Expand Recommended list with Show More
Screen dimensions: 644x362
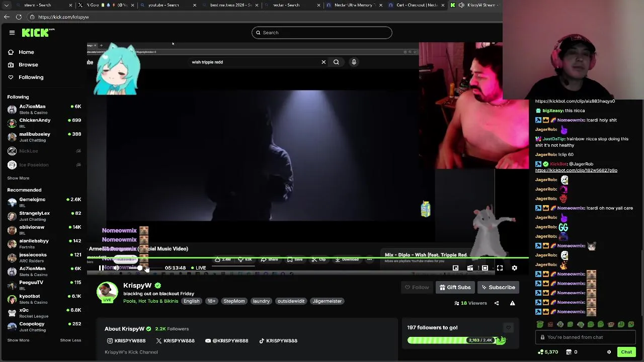point(18,340)
